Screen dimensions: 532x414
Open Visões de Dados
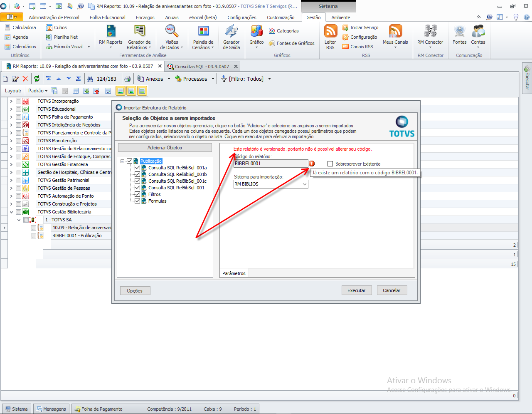pyautogui.click(x=172, y=37)
